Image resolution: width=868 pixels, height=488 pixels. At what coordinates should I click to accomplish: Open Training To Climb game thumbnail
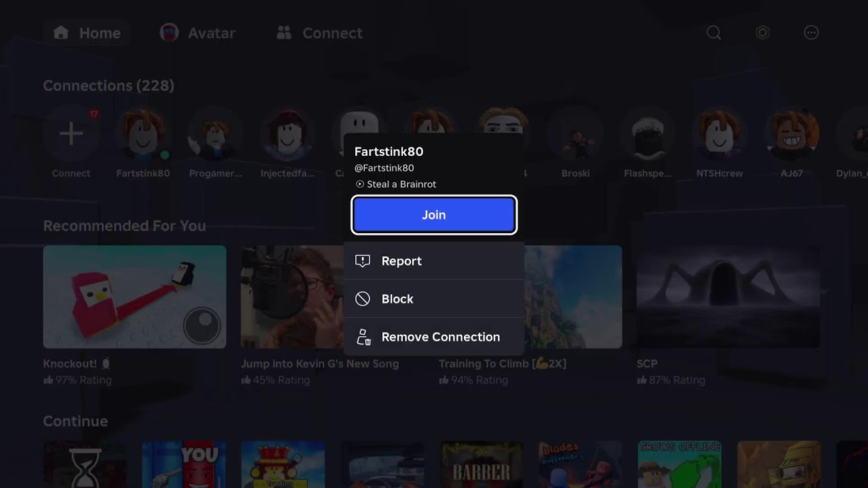(572, 297)
